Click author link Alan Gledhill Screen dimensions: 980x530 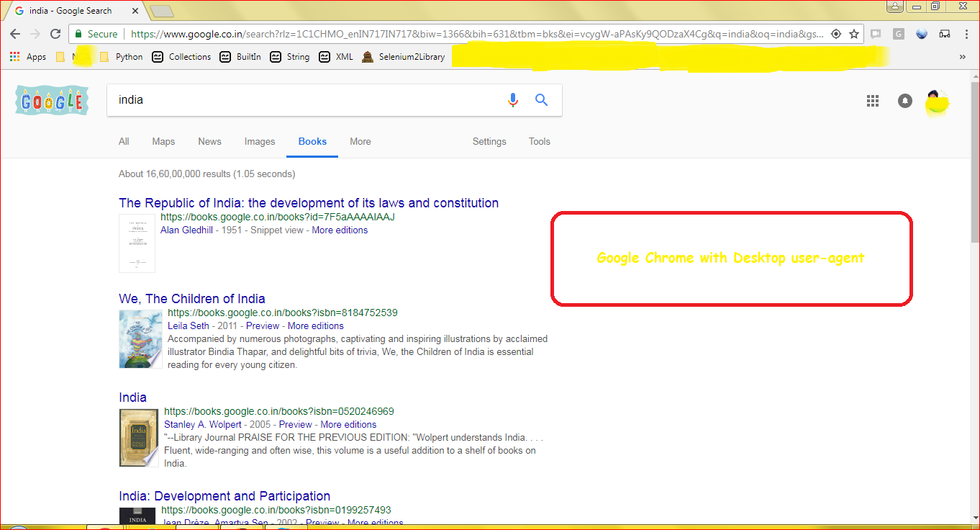point(187,230)
